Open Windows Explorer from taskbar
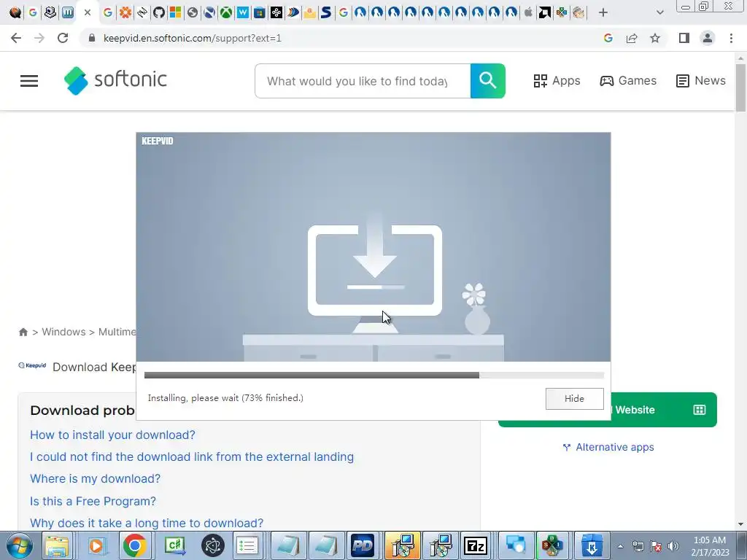 coord(57,545)
